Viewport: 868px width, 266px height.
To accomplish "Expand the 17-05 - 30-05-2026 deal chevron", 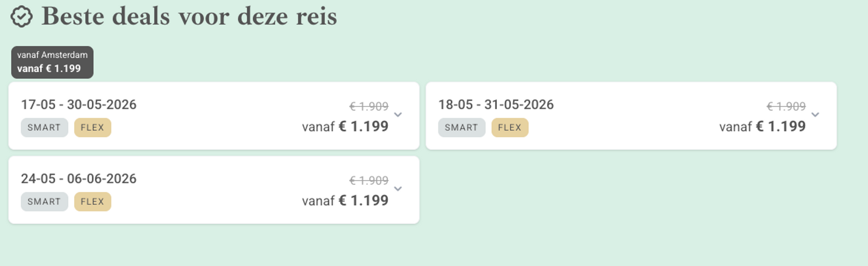I will click(398, 115).
